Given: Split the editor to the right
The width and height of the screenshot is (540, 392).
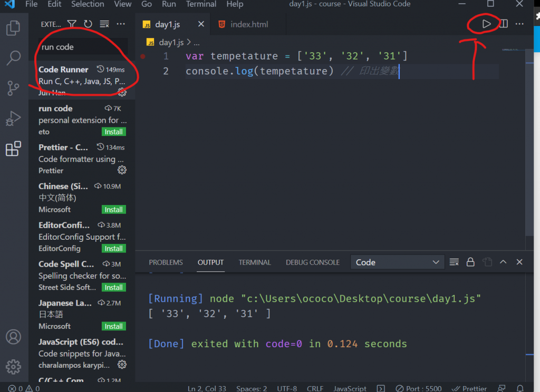Looking at the screenshot, I should 504,24.
